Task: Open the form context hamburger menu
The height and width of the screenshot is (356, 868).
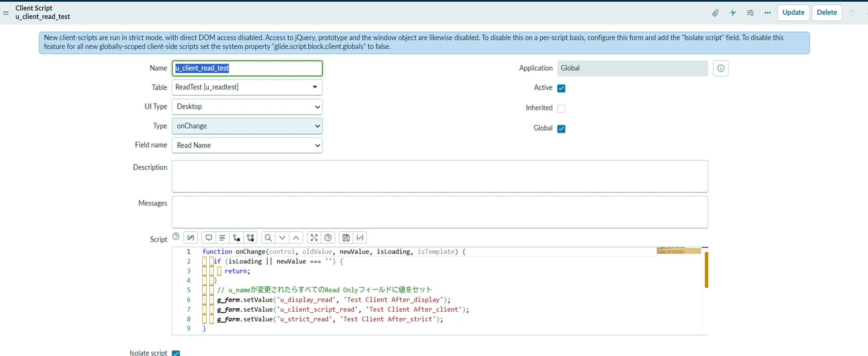Action: tap(6, 13)
